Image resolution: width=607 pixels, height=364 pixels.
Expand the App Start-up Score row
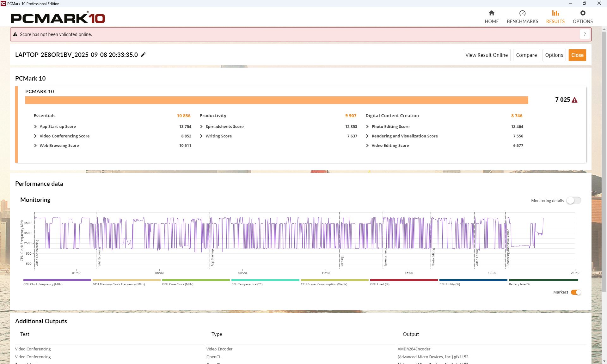click(35, 127)
